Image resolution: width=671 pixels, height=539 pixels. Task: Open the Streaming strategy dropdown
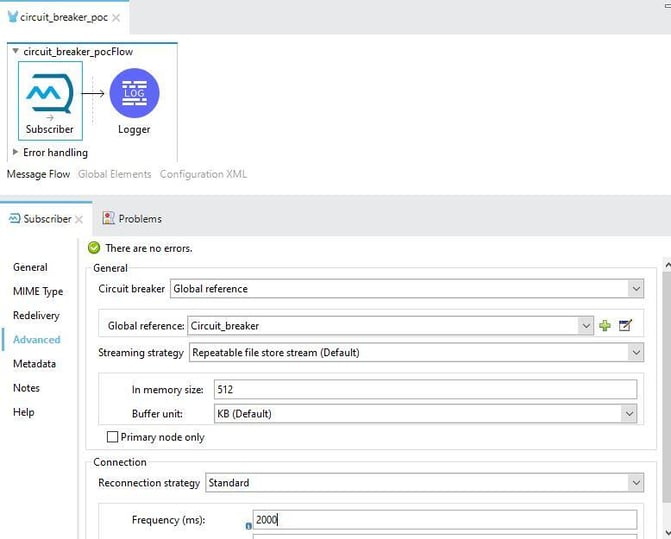636,352
